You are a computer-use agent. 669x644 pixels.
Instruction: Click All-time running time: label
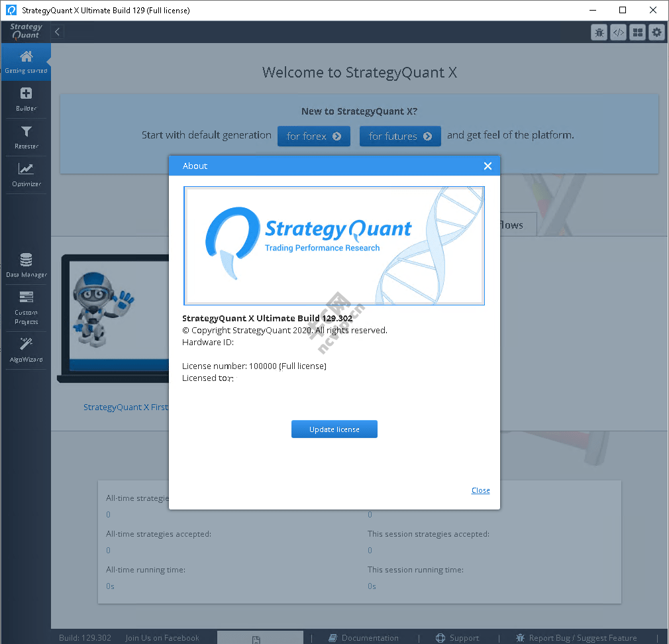[146, 570]
